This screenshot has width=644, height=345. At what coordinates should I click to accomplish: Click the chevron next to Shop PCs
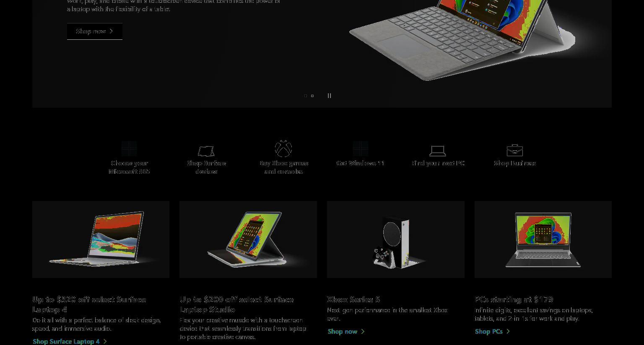[508, 331]
